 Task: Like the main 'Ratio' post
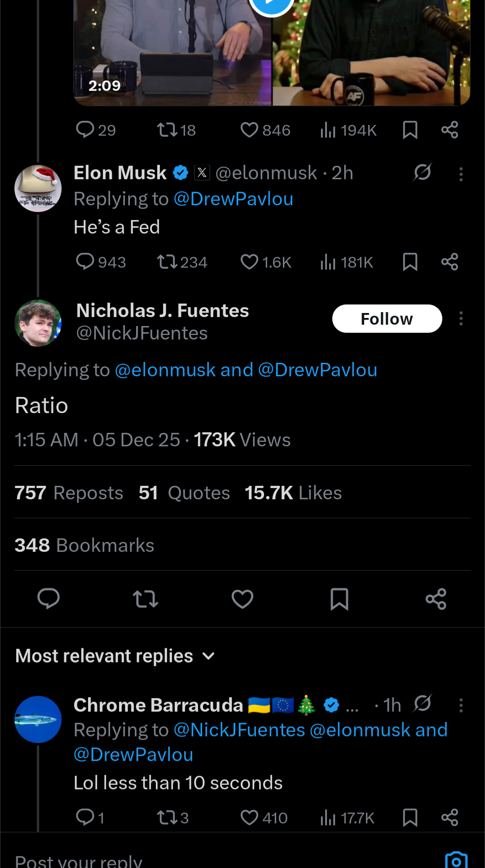[242, 599]
